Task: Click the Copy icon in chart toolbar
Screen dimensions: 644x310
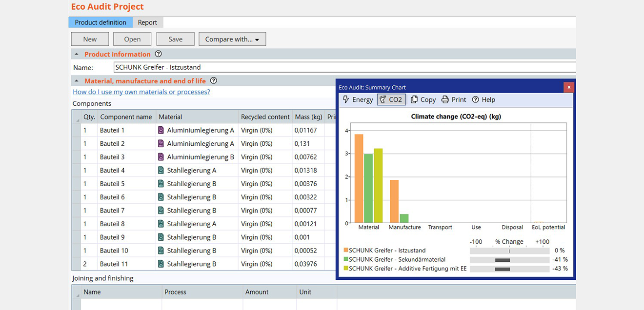Action: [414, 99]
